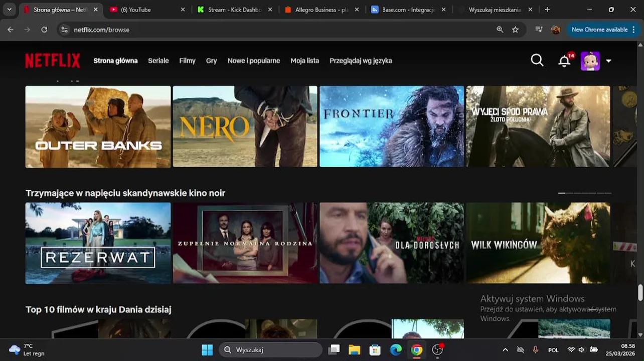This screenshot has width=644, height=361.
Task: Open the Netflix search icon
Action: tap(537, 61)
